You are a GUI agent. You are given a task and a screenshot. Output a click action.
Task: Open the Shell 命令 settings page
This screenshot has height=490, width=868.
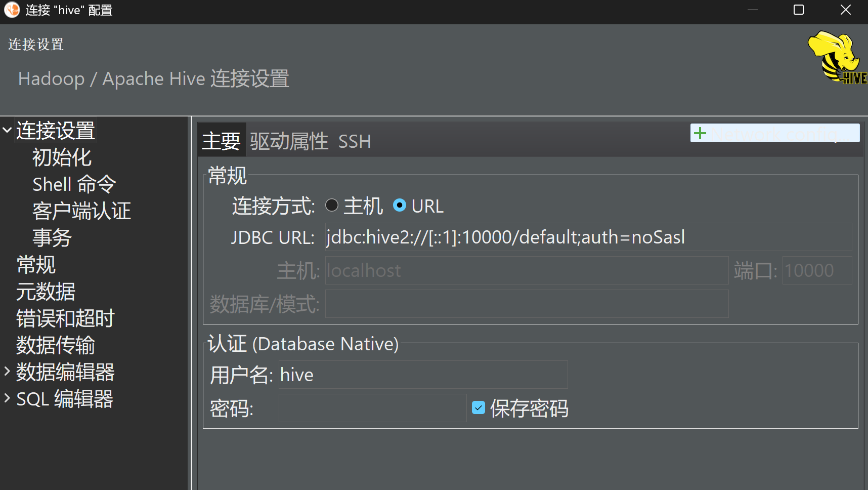[x=74, y=184]
